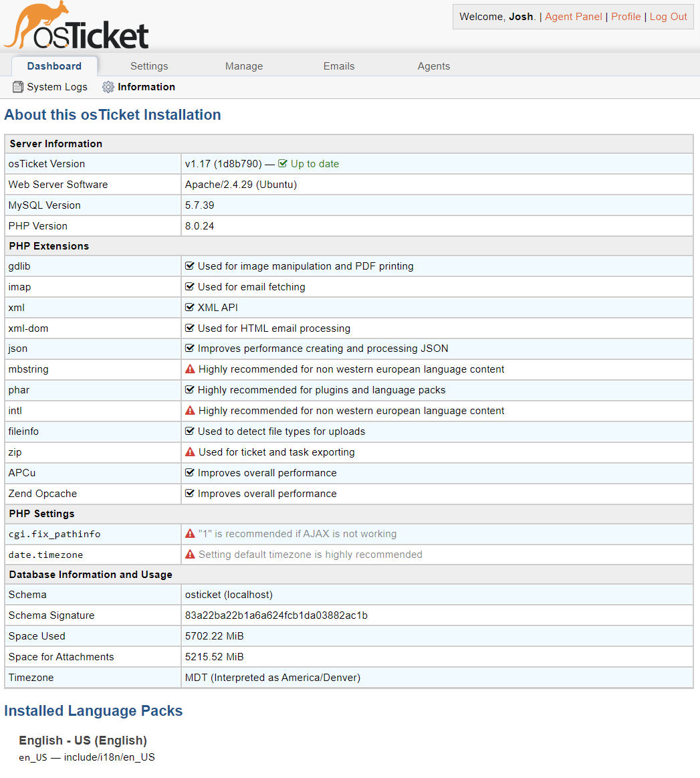The width and height of the screenshot is (700, 778).
Task: Click the Server Information section header
Action: 56,144
